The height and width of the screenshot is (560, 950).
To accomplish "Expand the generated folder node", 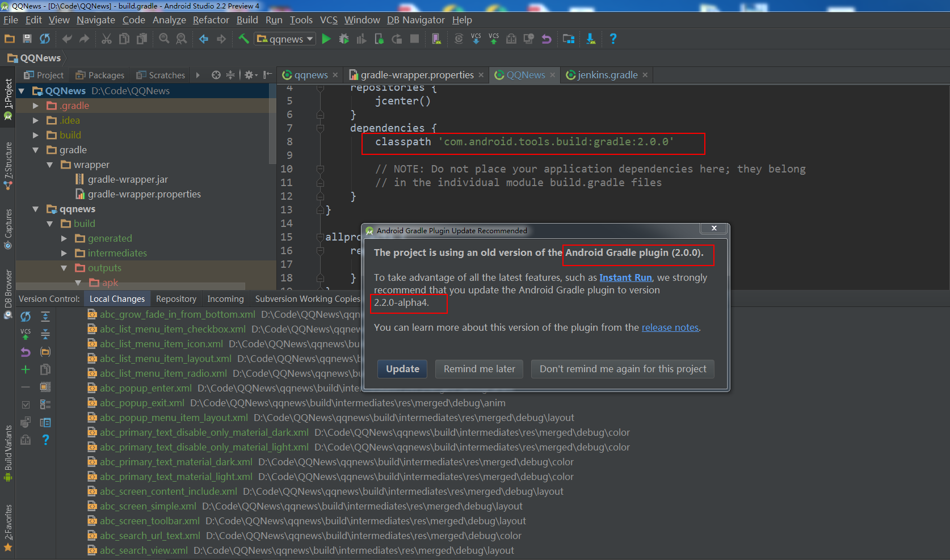I will point(64,238).
